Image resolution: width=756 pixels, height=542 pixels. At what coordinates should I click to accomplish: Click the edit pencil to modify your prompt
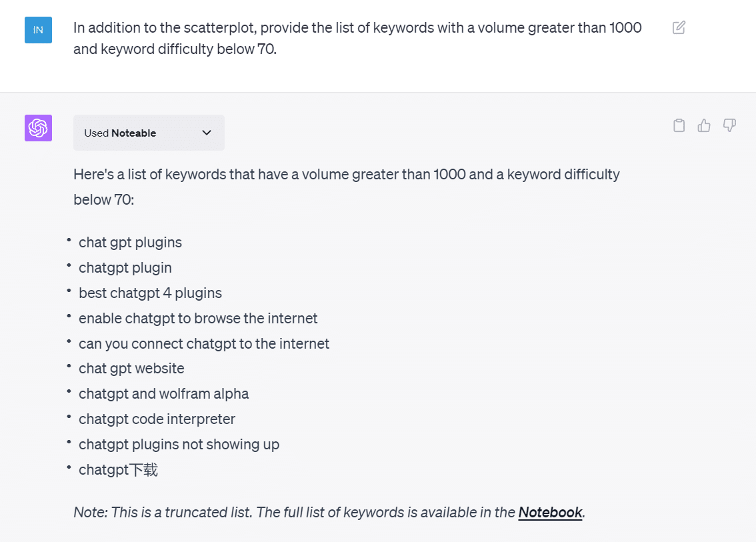click(x=679, y=27)
